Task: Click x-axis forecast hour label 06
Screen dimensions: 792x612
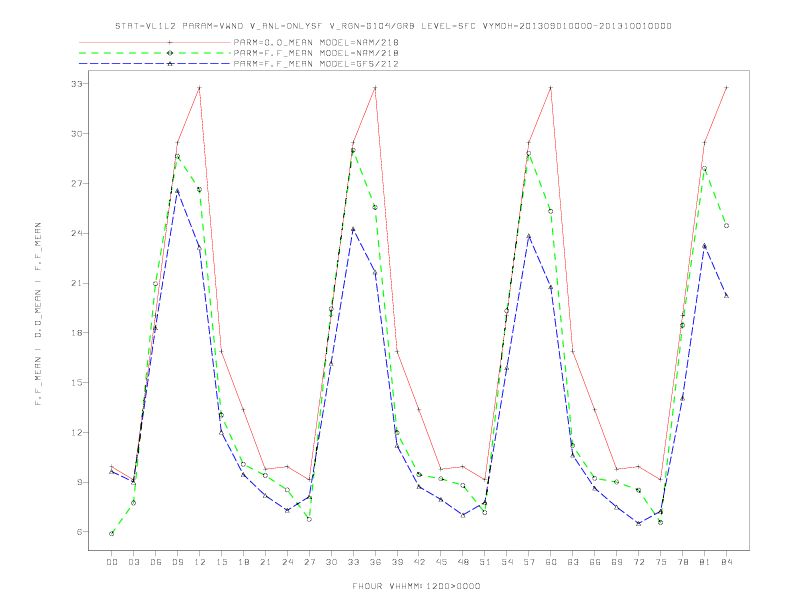Action: 156,562
